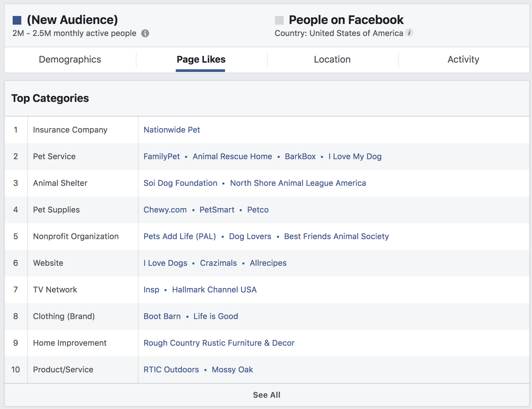
Task: Click the Pet Supplies category cell
Action: point(83,210)
